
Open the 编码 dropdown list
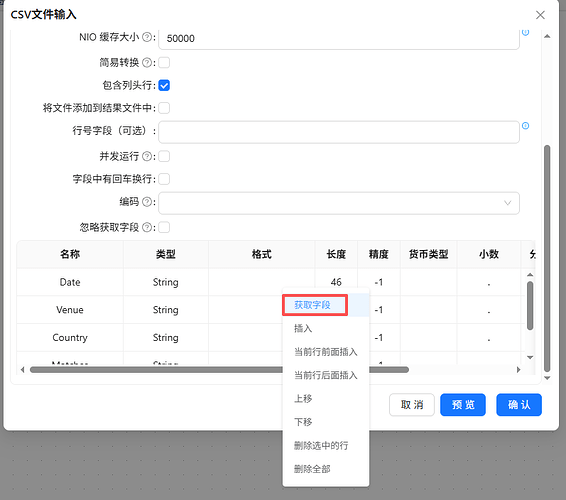tap(339, 203)
